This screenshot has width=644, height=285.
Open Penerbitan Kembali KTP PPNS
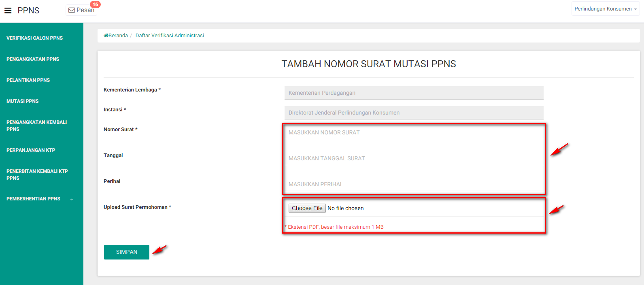coord(37,174)
